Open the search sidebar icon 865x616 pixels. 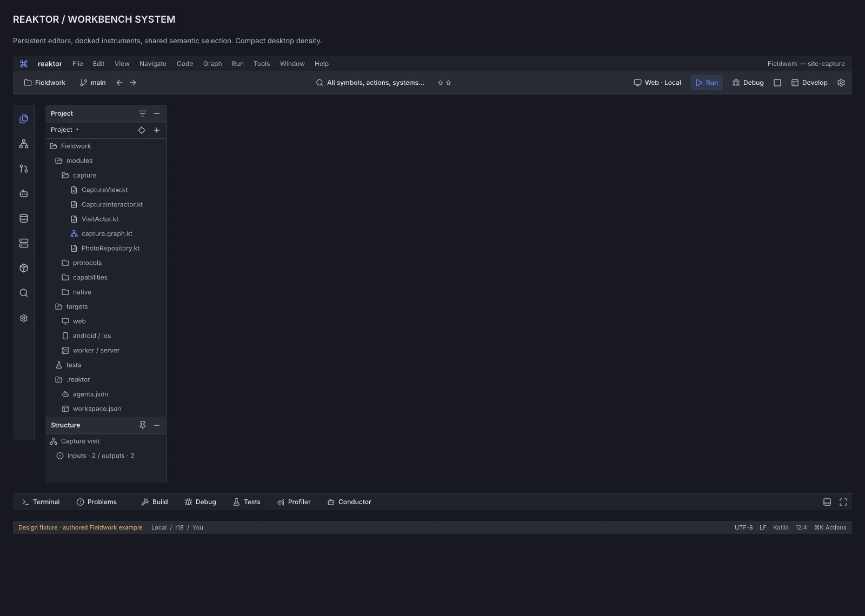(x=24, y=293)
